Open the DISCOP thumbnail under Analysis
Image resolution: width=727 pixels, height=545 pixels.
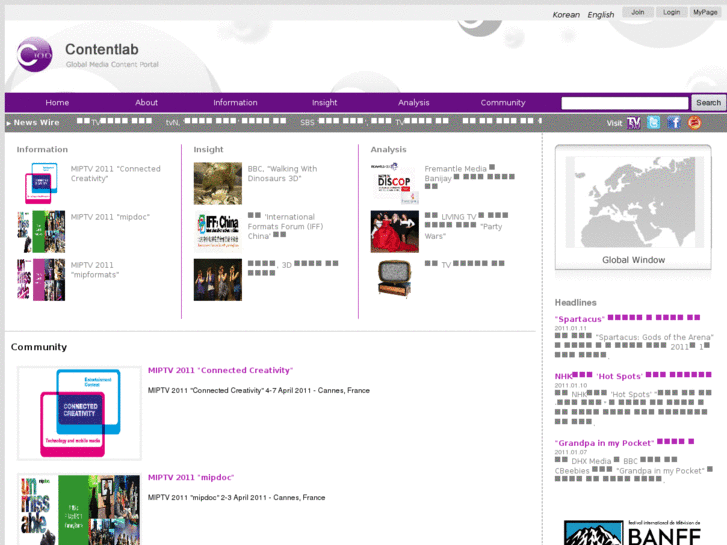coord(395,183)
